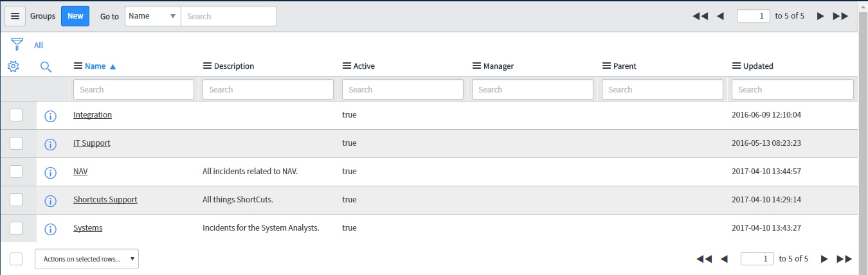Select the Systems row checkbox
The width and height of the screenshot is (868, 275).
click(x=16, y=228)
